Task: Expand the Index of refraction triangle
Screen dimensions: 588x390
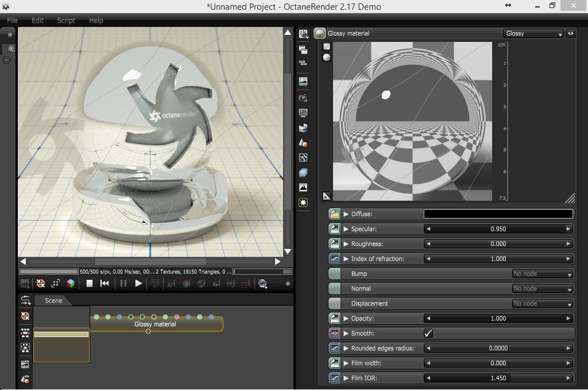Action: [346, 259]
